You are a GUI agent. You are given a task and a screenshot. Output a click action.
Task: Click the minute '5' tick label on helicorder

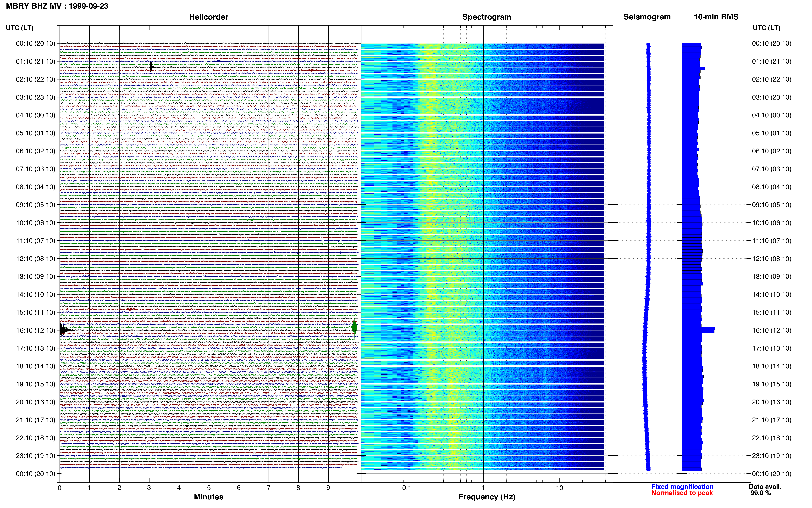(x=209, y=488)
